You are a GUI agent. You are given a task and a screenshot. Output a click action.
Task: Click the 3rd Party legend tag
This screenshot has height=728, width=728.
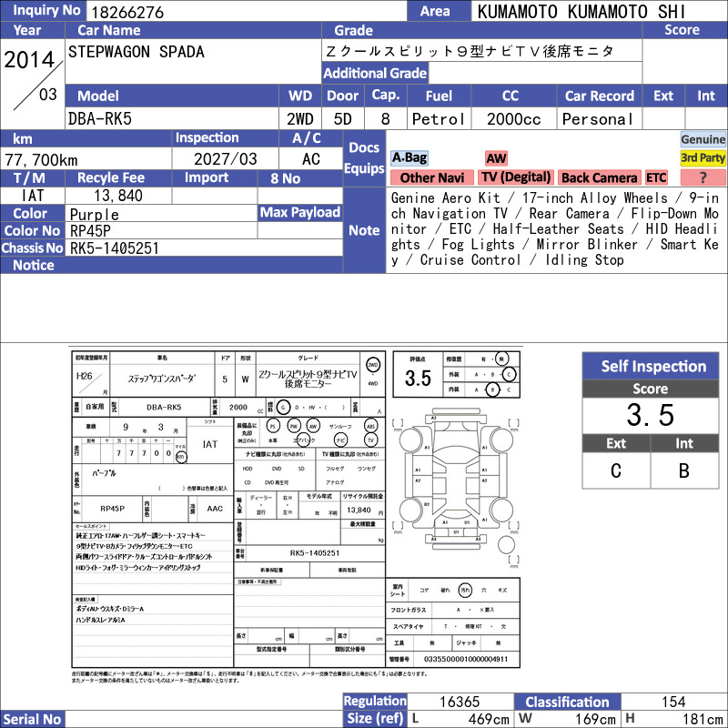click(x=703, y=157)
